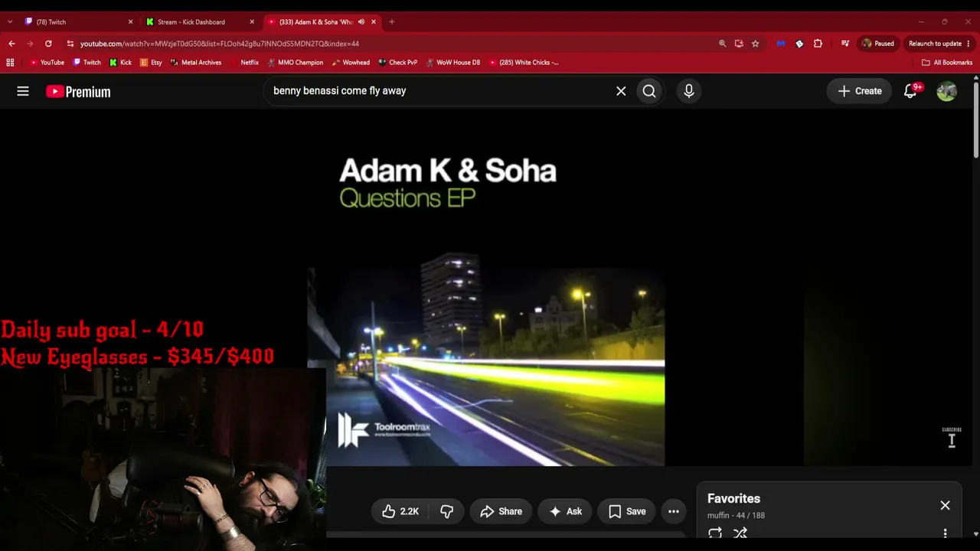
Task: Switch to the (78) Twitch tab
Action: [x=77, y=21]
